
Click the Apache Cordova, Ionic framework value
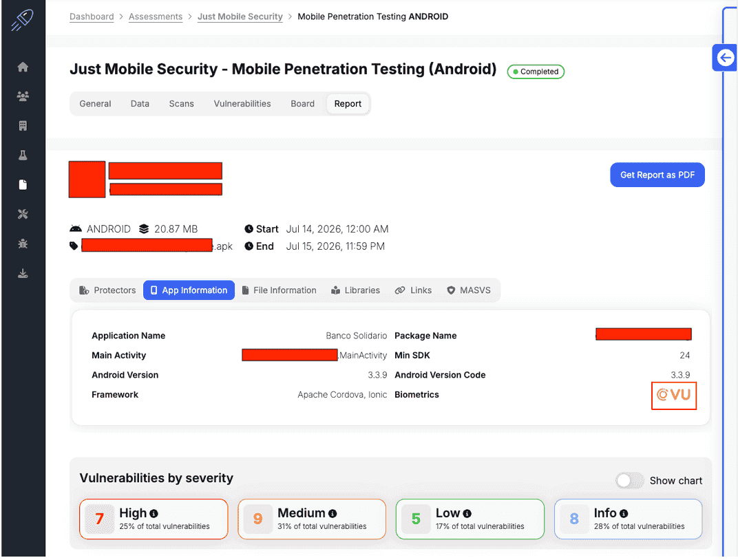click(342, 395)
